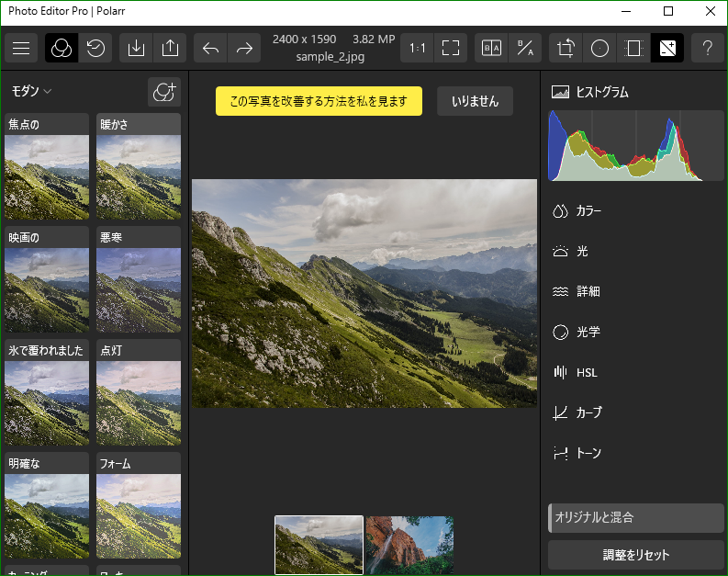Maximize the Polarr window
The height and width of the screenshot is (576, 728).
668,11
